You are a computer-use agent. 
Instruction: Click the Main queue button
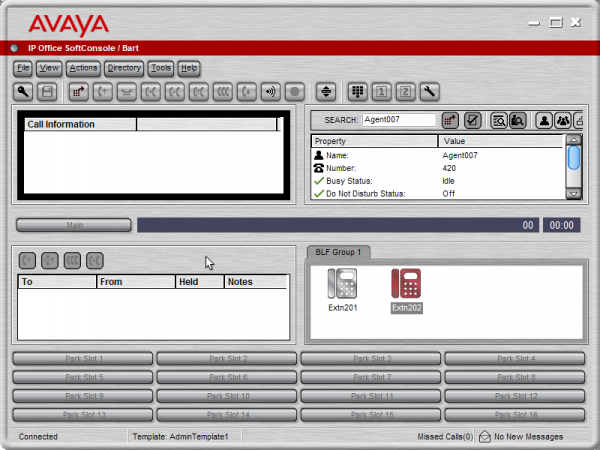(74, 225)
